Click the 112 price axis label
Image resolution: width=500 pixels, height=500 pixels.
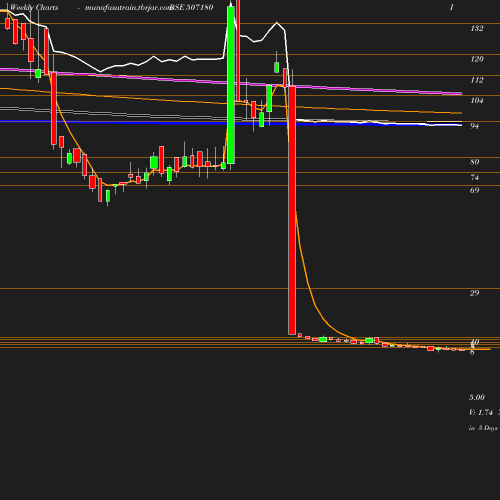coord(477,80)
